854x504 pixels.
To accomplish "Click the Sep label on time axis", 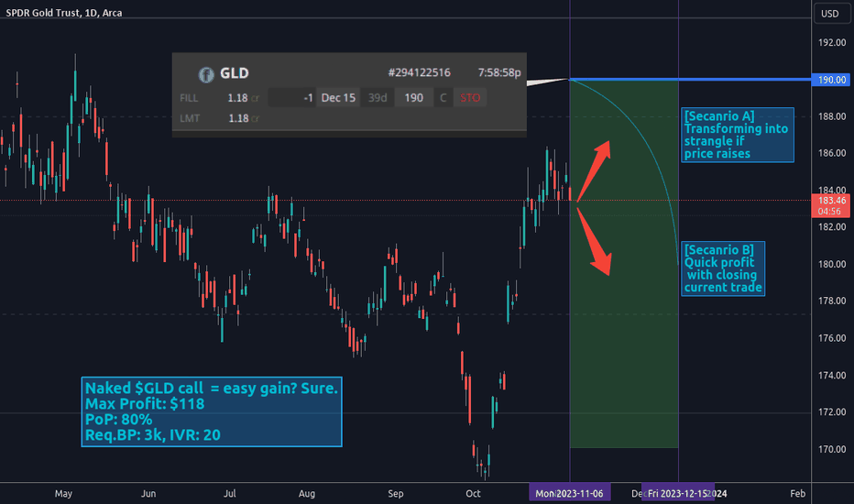I will [396, 493].
